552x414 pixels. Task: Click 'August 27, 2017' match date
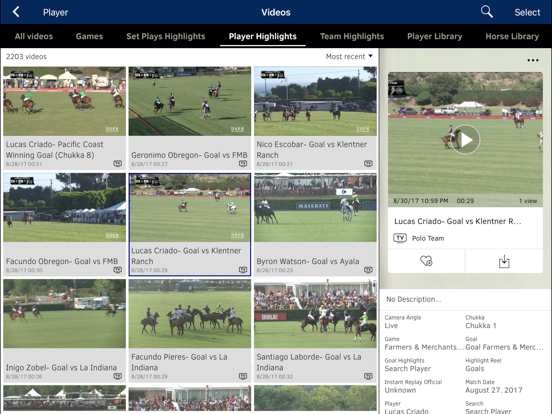pyautogui.click(x=494, y=390)
